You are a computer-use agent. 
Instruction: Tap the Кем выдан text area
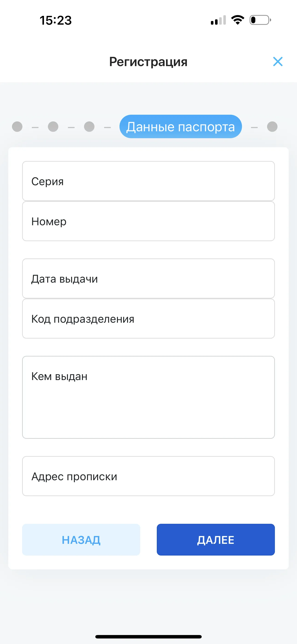[148, 397]
